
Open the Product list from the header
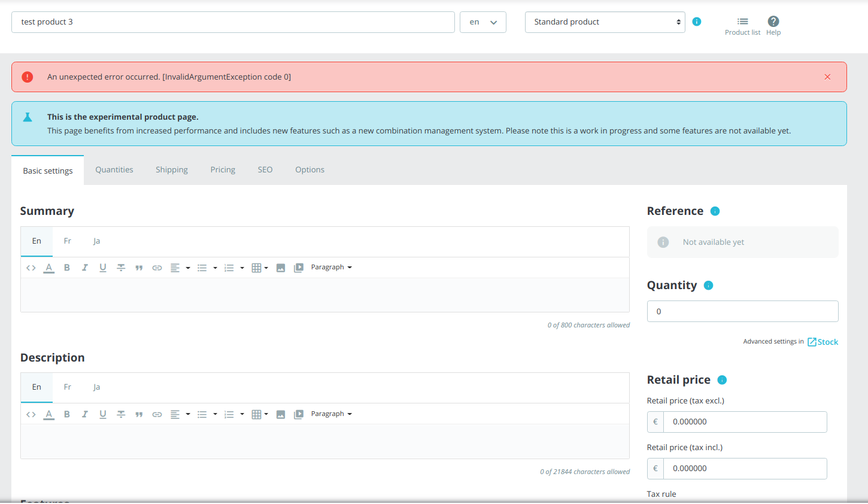click(742, 26)
